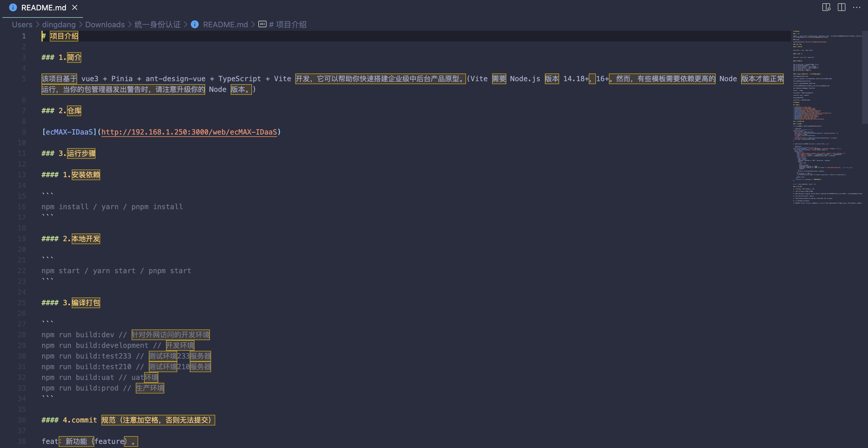Click the #### 4.commit 规范 heading

coord(128,420)
